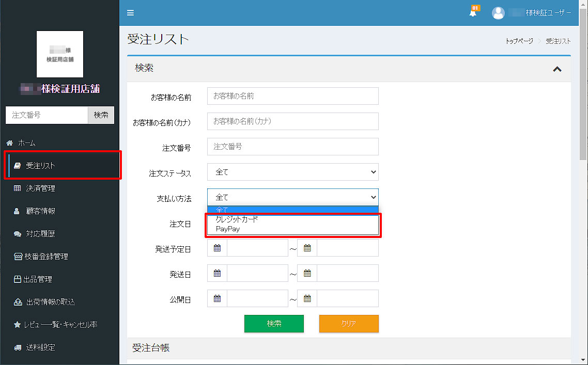
Task: Open 決済管理 in the sidebar
Action: pos(40,188)
